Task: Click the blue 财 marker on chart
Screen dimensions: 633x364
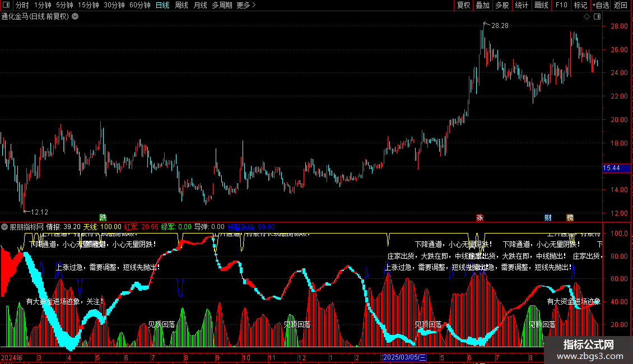Action: 548,217
